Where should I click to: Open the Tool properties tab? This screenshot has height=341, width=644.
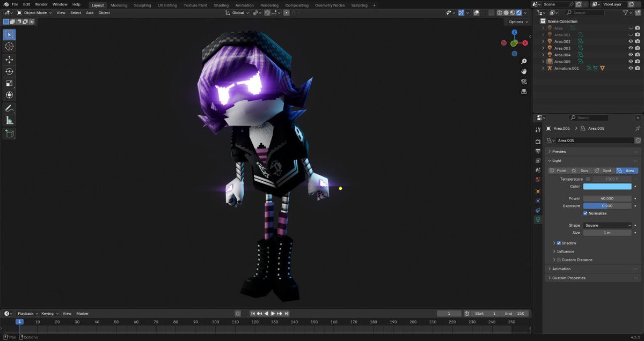(538, 130)
